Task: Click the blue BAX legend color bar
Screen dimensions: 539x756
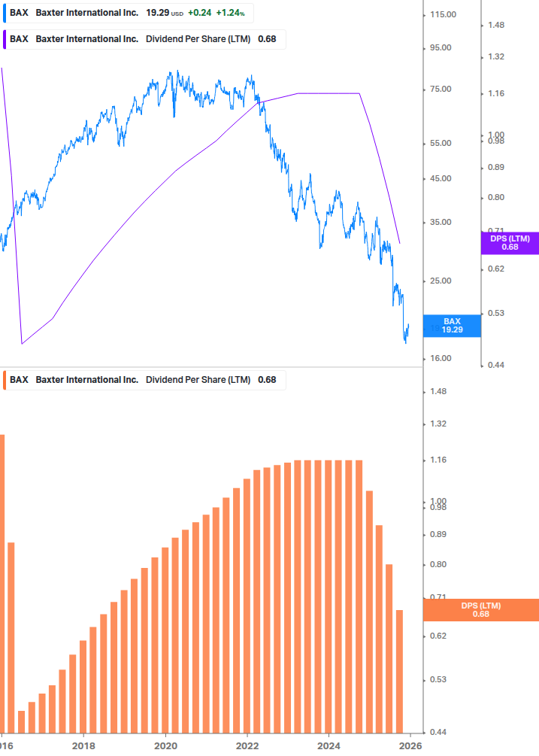Action: click(5, 13)
